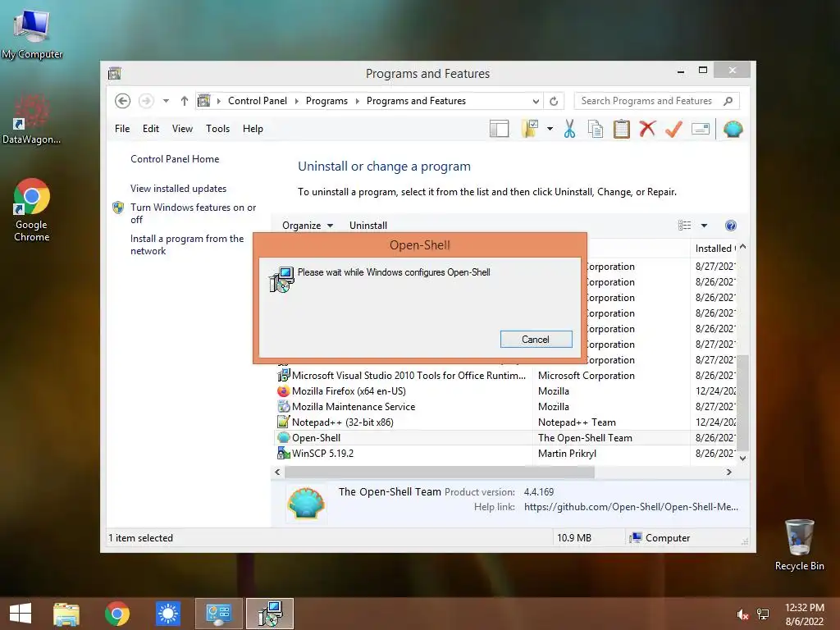
Task: Click the Paste clipboard toolbar icon
Action: [x=622, y=129]
